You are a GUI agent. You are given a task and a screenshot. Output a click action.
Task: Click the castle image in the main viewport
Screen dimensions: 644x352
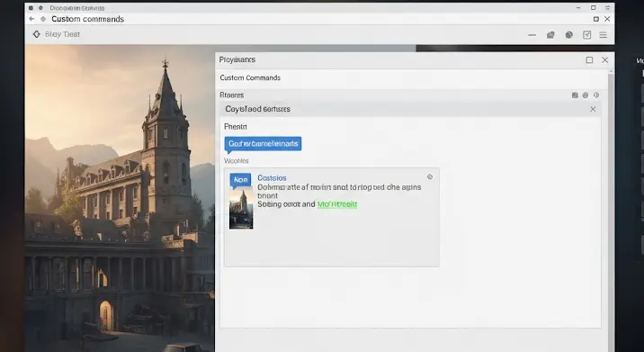pyautogui.click(x=120, y=198)
